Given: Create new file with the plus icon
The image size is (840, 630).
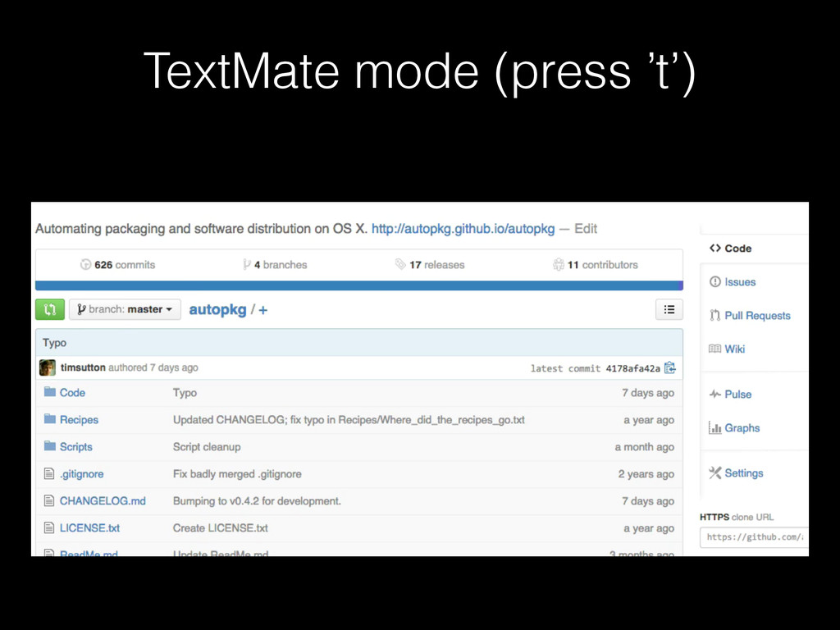Looking at the screenshot, I should pyautogui.click(x=263, y=310).
